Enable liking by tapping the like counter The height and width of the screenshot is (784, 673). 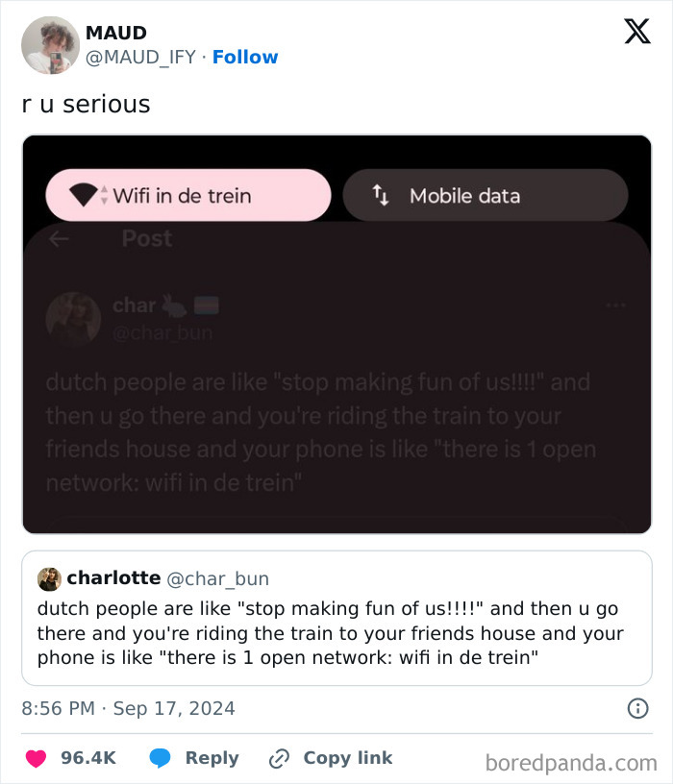click(88, 758)
